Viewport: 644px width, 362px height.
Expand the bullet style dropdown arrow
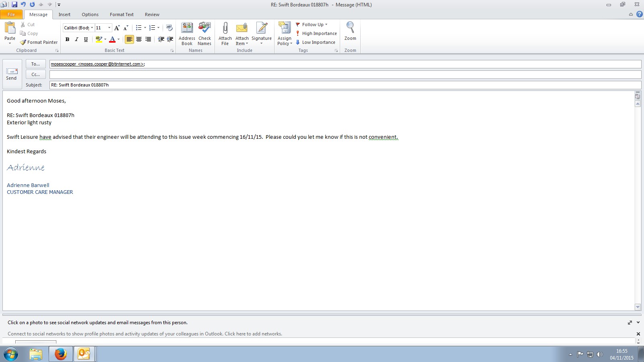point(145,28)
